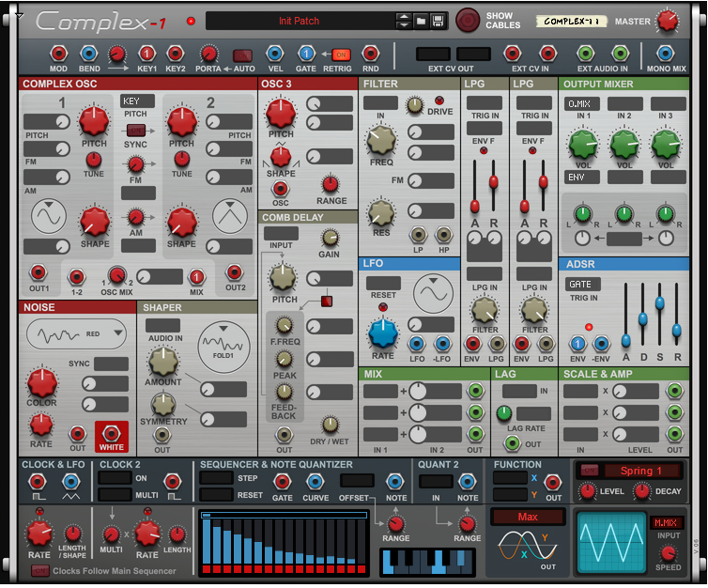
Task: Click the Sequencer STEP display field
Action: point(216,478)
